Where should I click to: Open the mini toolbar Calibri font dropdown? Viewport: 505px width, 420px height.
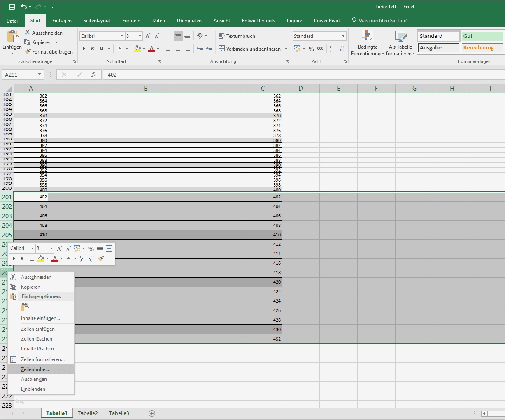[x=32, y=249]
